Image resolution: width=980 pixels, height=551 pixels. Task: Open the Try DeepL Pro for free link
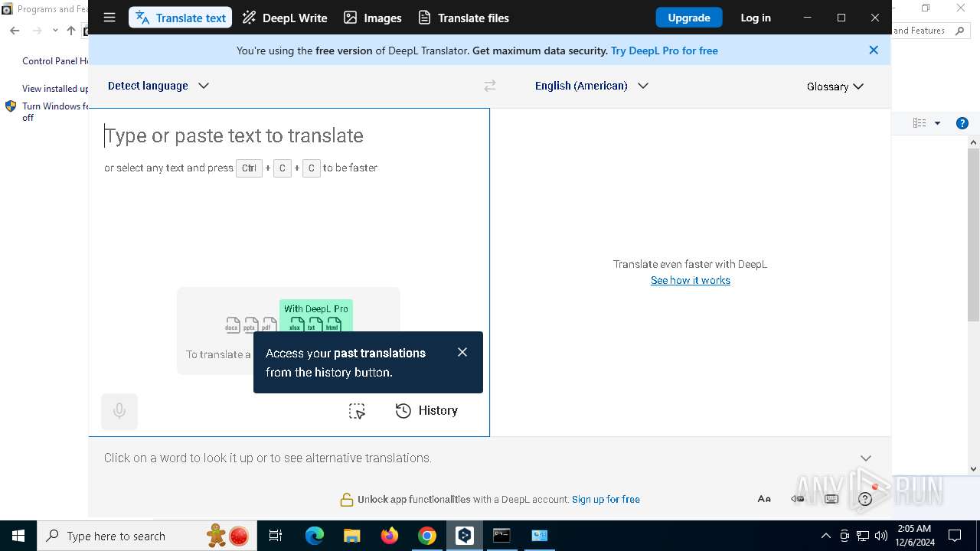pos(665,51)
